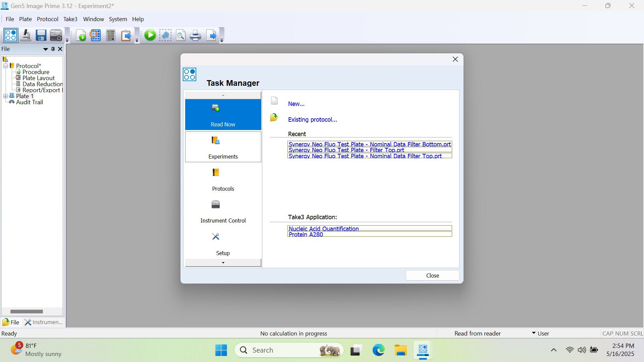Screen dimensions: 644x362
Task: Open reader instrument settings in the toolbar
Action: point(56,35)
